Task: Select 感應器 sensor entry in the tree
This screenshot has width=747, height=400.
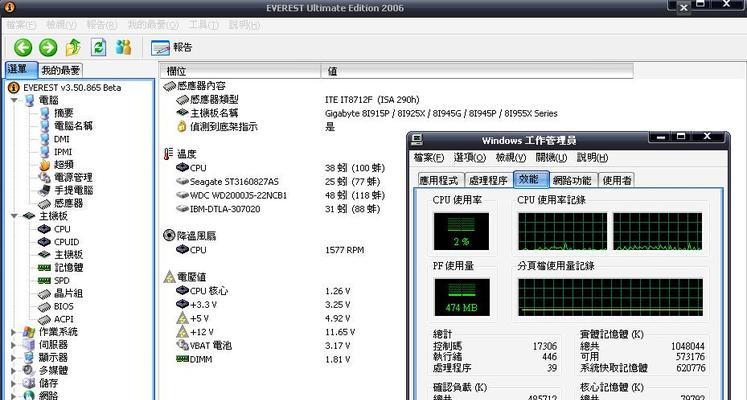Action: coord(61,203)
